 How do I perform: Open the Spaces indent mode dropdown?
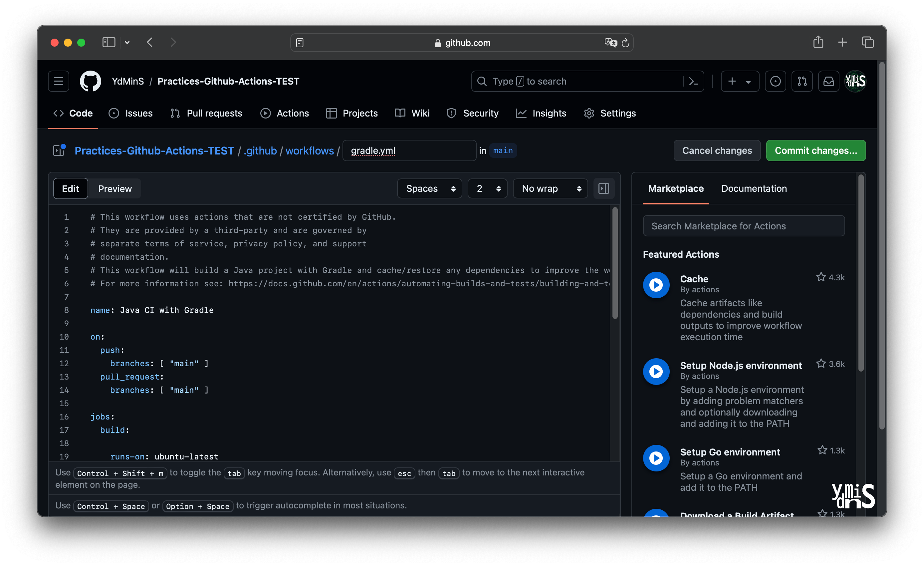click(430, 188)
